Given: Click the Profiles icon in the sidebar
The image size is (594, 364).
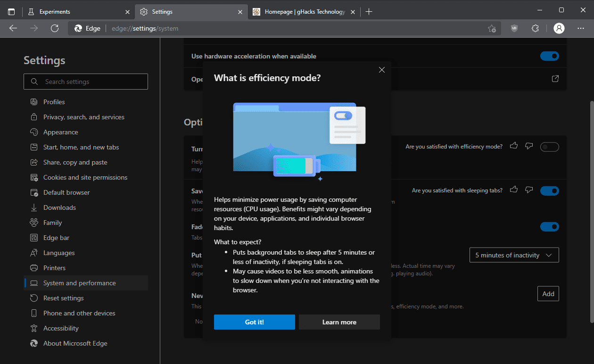Looking at the screenshot, I should [x=33, y=101].
